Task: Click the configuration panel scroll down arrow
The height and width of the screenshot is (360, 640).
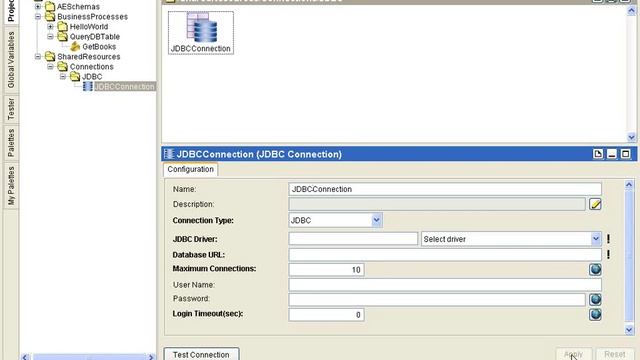Action: tap(629, 330)
